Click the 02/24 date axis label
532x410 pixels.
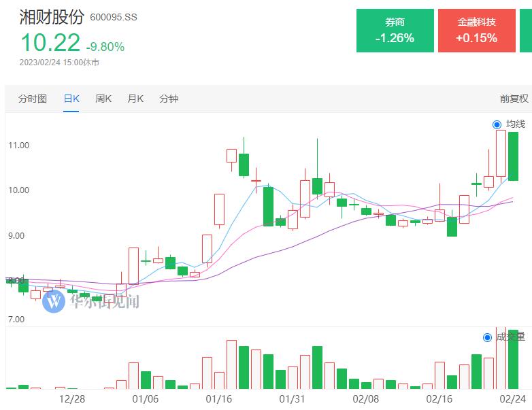coord(513,399)
